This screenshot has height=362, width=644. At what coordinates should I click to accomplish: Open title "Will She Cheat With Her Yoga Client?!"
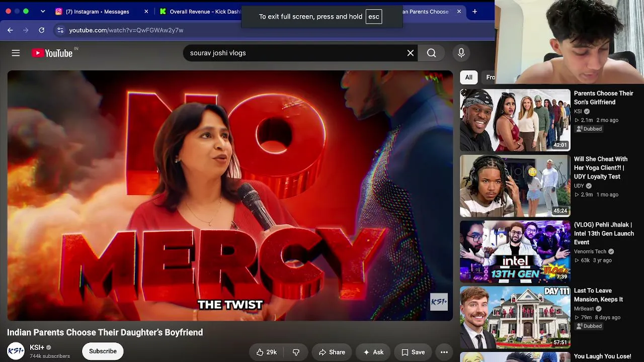pyautogui.click(x=601, y=168)
